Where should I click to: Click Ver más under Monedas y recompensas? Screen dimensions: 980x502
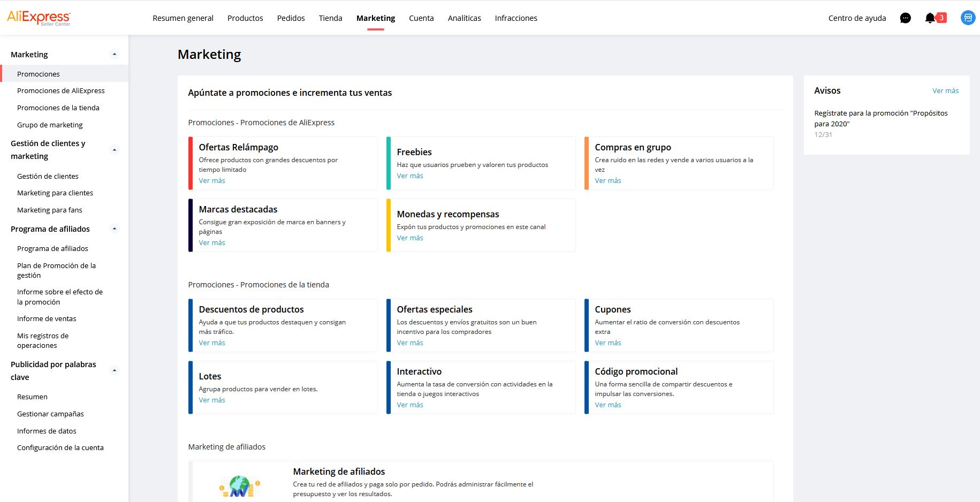tap(410, 238)
